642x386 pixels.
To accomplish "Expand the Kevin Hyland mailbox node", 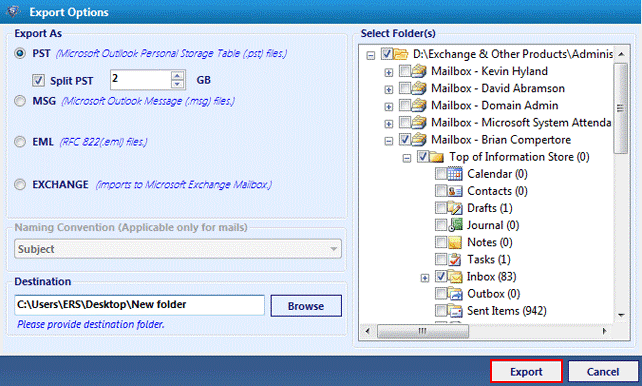I will pos(389,73).
